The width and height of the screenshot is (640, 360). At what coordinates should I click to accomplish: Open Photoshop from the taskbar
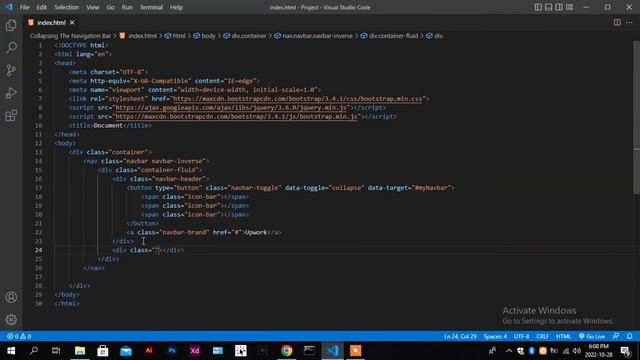pyautogui.click(x=172, y=351)
